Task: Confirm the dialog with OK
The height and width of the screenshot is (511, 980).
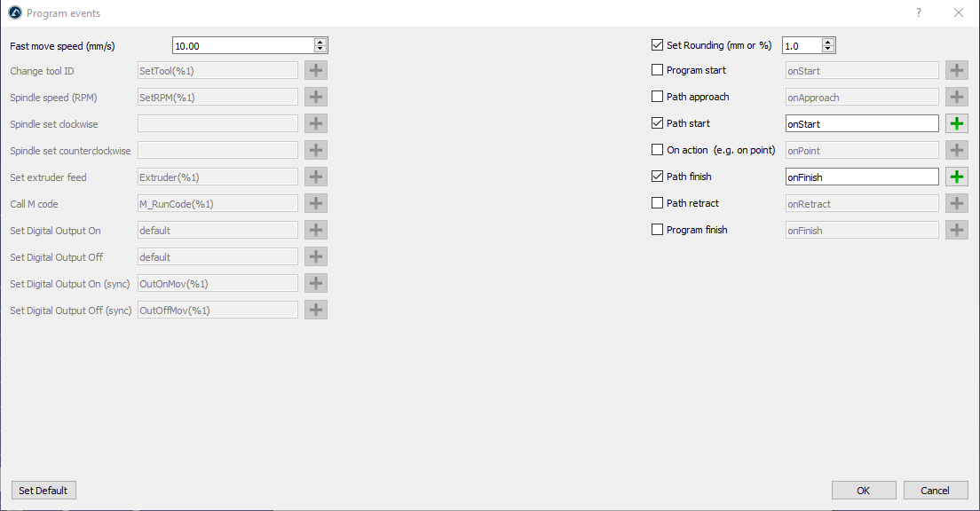Action: (863, 491)
